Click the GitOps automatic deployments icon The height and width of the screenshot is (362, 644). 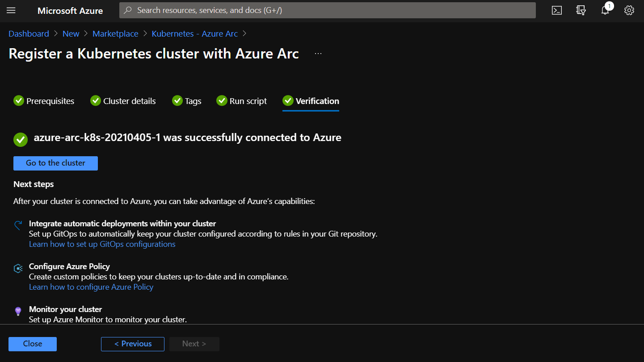click(18, 225)
